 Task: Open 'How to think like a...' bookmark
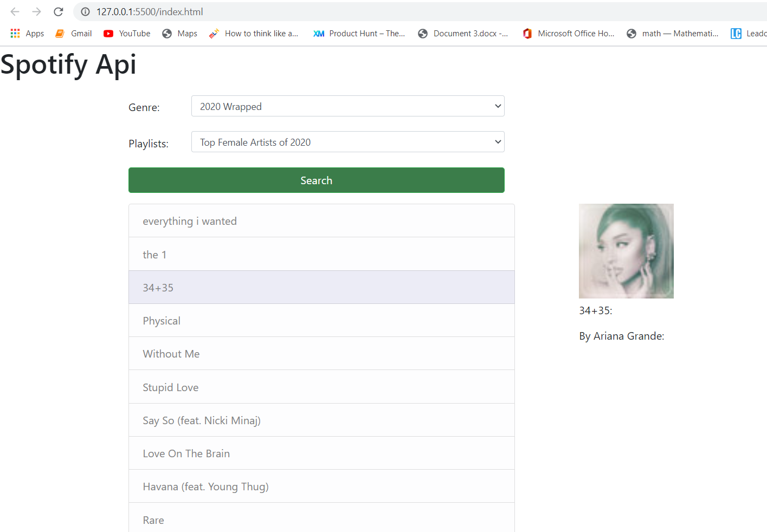(x=254, y=34)
